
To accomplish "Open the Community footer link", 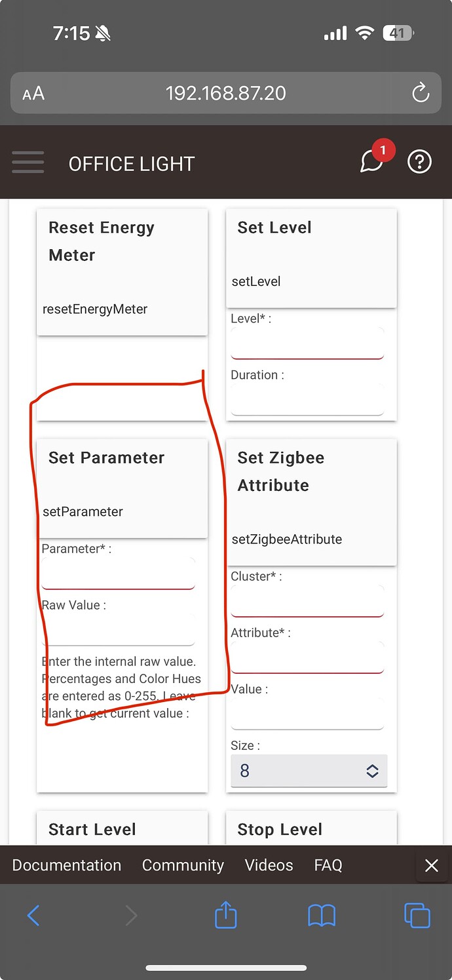I will (183, 865).
